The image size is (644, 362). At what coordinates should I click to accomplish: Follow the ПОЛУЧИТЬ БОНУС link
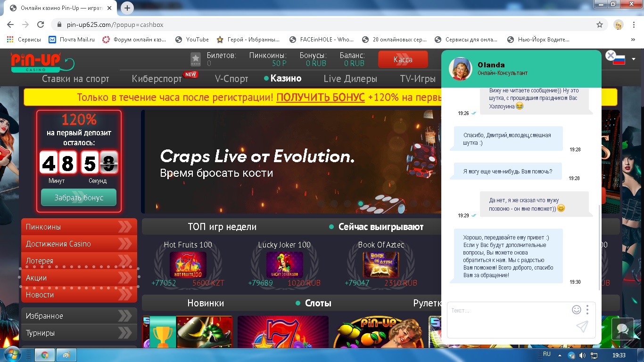321,98
